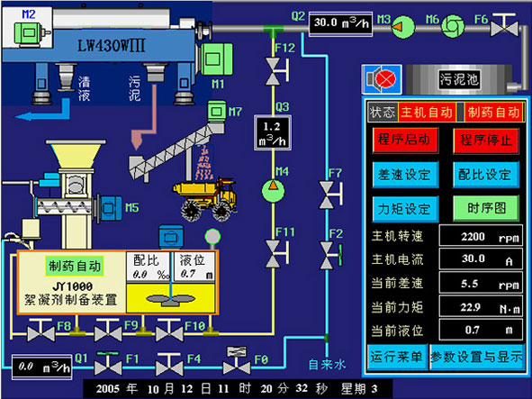
Task: Toggle the F1 valve
Action: tap(108, 363)
